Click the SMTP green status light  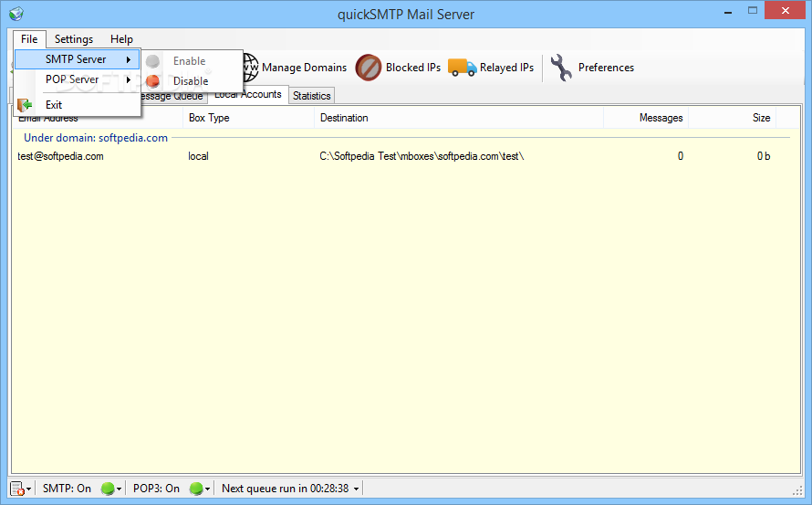[107, 489]
